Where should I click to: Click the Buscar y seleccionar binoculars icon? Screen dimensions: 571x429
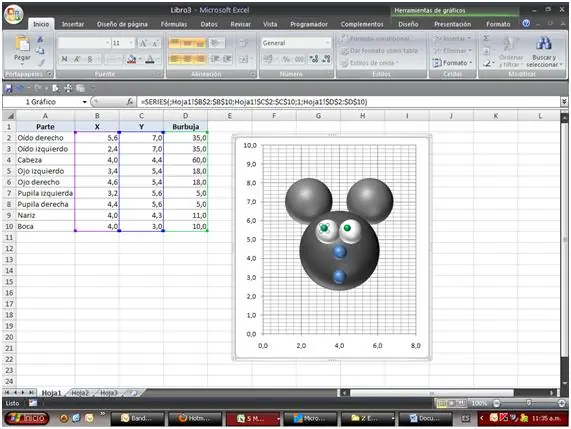[x=543, y=43]
